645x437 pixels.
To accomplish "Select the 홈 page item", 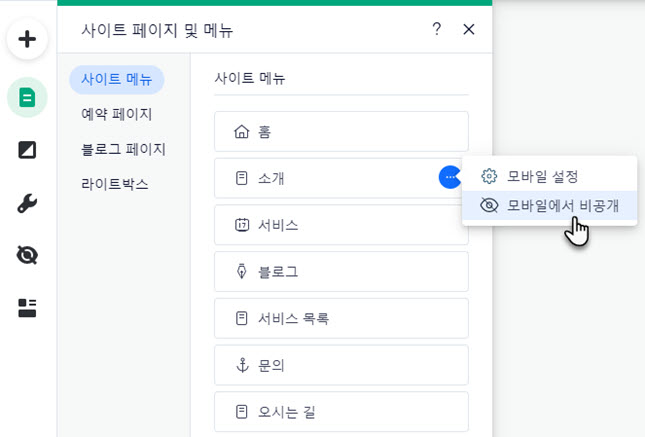I will tap(341, 132).
